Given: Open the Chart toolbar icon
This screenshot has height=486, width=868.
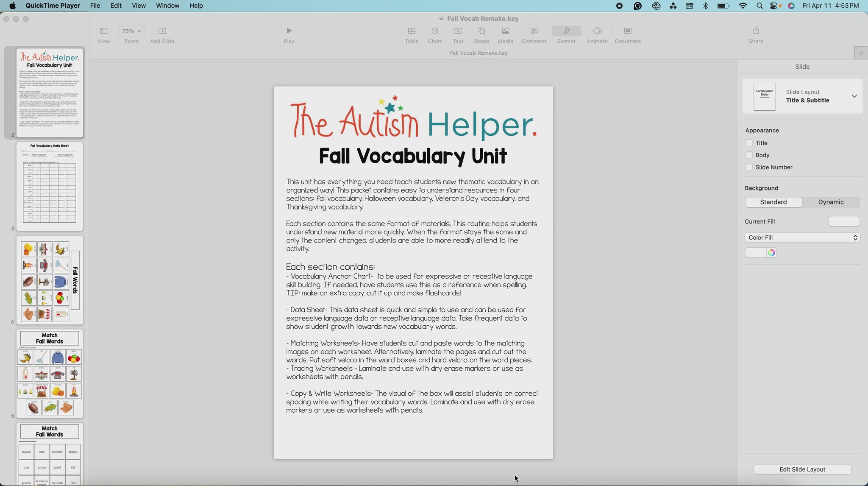Looking at the screenshot, I should [x=434, y=31].
